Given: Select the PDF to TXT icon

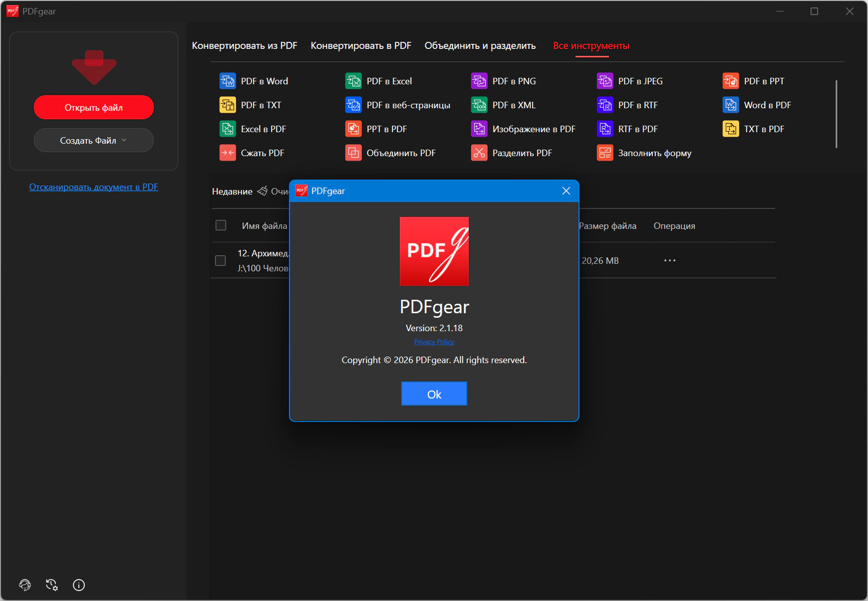Looking at the screenshot, I should (228, 105).
